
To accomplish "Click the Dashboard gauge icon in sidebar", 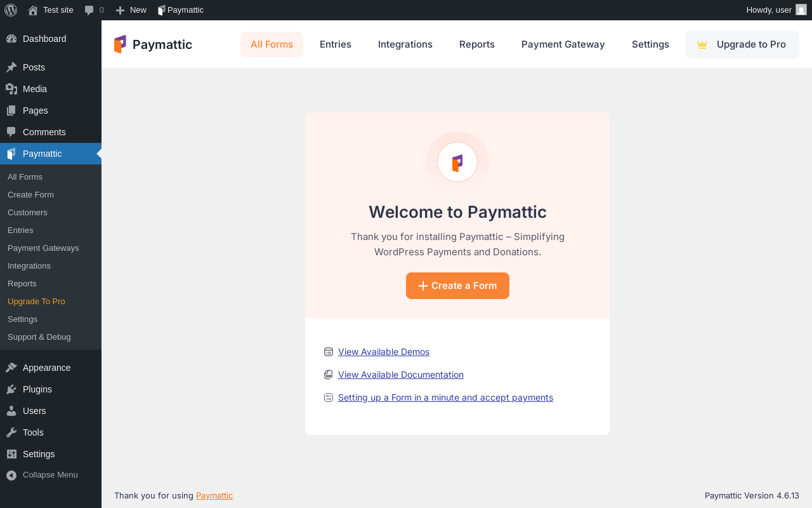I will [11, 39].
